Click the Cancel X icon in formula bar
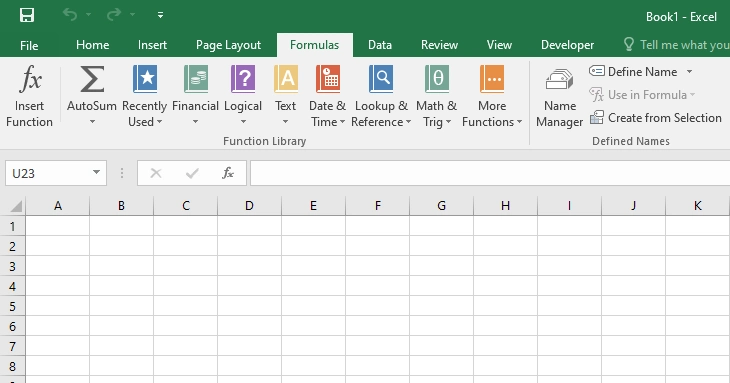 point(156,174)
